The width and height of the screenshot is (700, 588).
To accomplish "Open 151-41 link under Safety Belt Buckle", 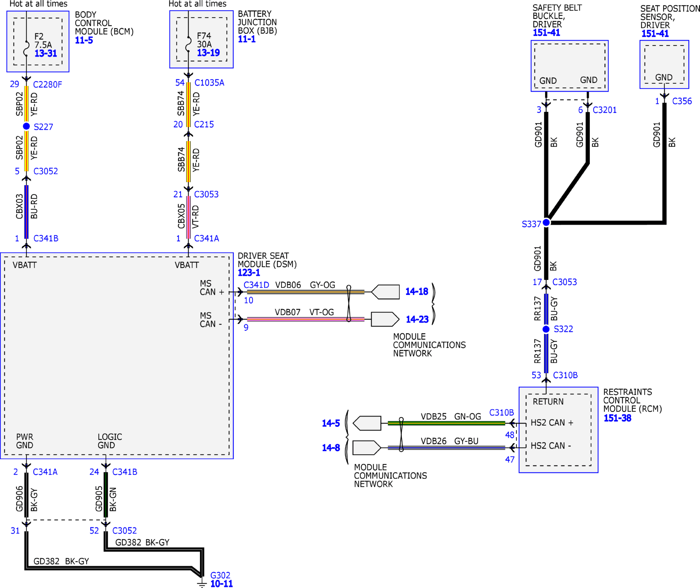I will (x=546, y=33).
